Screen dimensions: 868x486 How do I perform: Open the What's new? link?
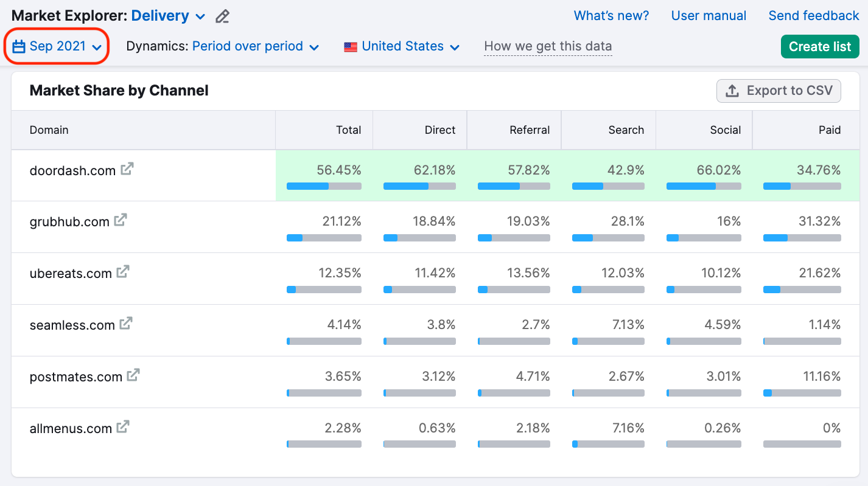click(611, 16)
